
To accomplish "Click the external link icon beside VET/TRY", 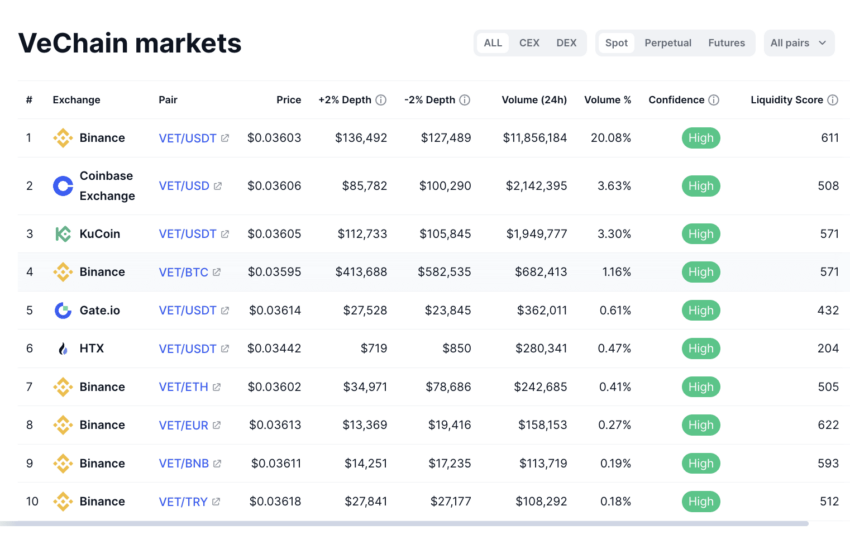I will pyautogui.click(x=216, y=502).
